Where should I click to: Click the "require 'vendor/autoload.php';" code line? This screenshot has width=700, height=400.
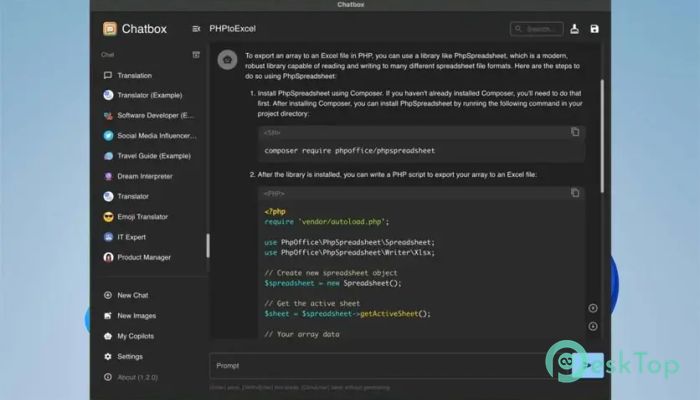point(327,222)
